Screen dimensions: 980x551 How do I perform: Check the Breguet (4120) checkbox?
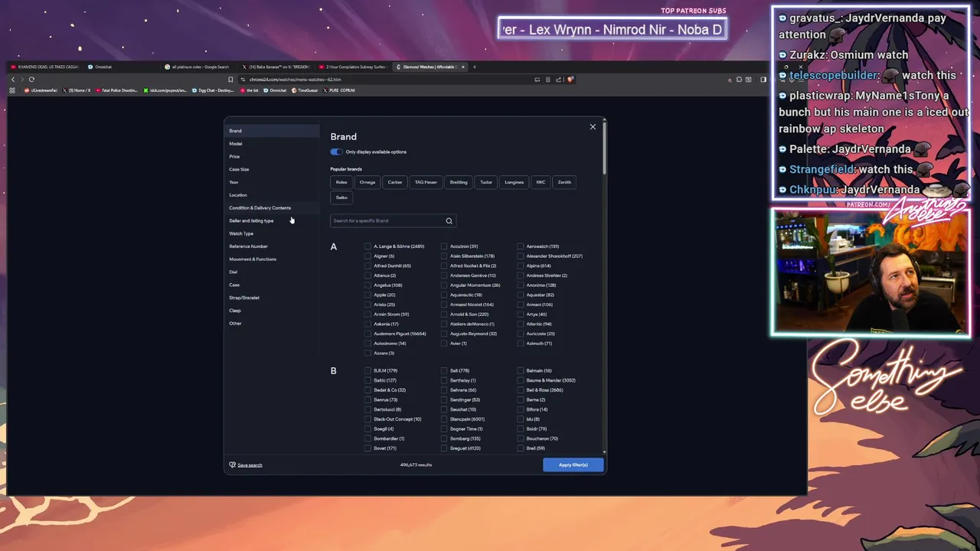point(444,448)
